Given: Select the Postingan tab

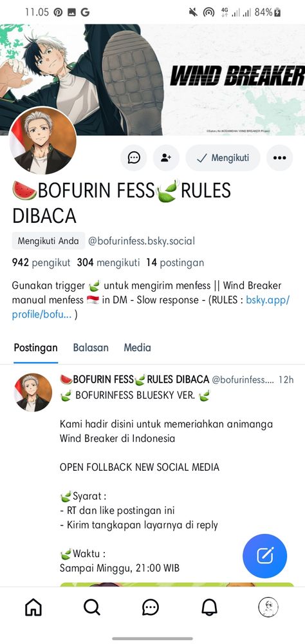Looking at the screenshot, I should tap(36, 348).
